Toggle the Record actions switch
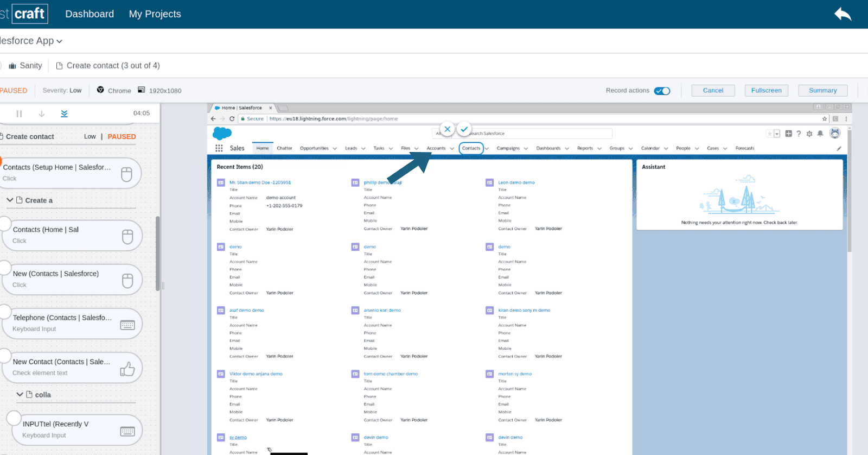Image resolution: width=868 pixels, height=455 pixels. [662, 91]
